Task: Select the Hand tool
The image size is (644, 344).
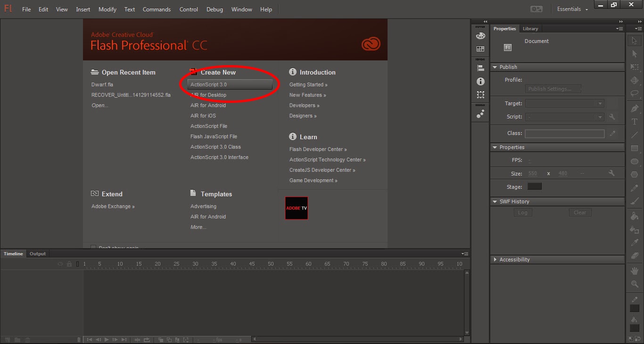Action: coord(635,271)
